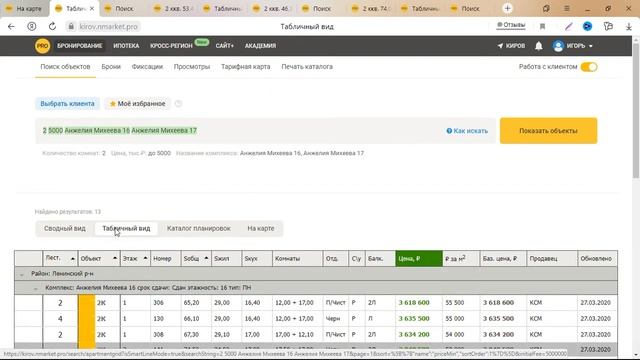Click the orange marker in apartment 306 row
The width and height of the screenshot is (640, 360).
coord(87,303)
